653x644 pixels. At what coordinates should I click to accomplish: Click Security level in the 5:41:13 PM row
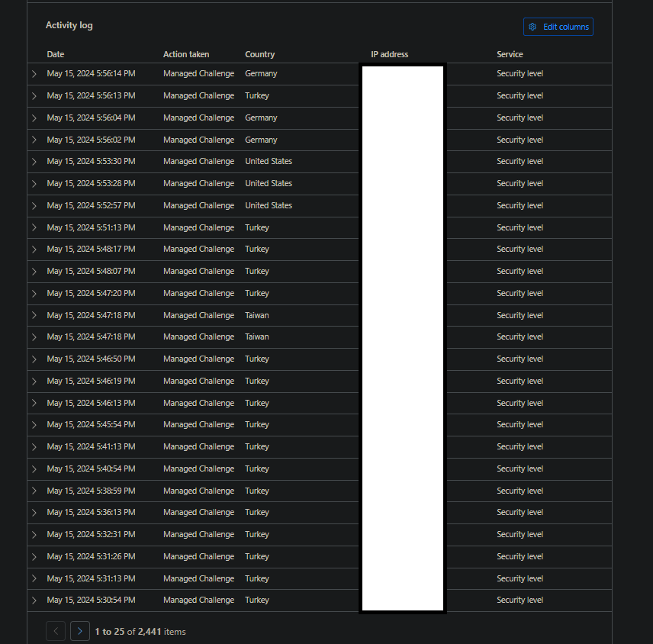pyautogui.click(x=520, y=447)
